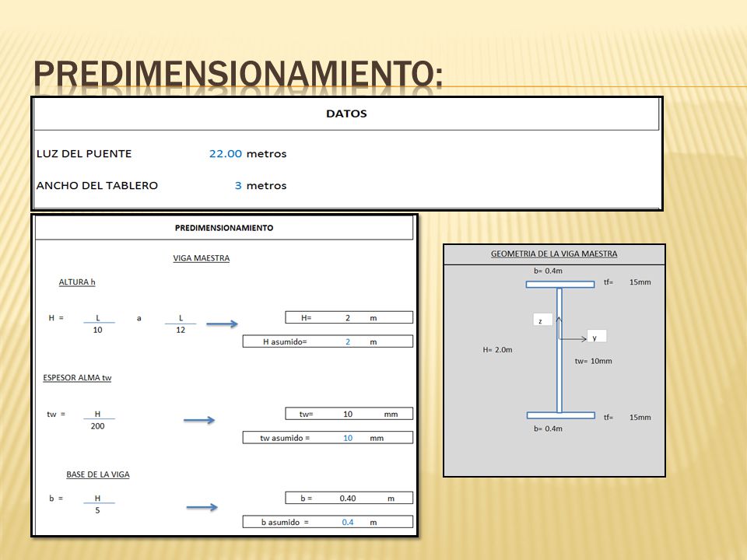Click the "tf=" label beside the top flange

tap(608, 282)
